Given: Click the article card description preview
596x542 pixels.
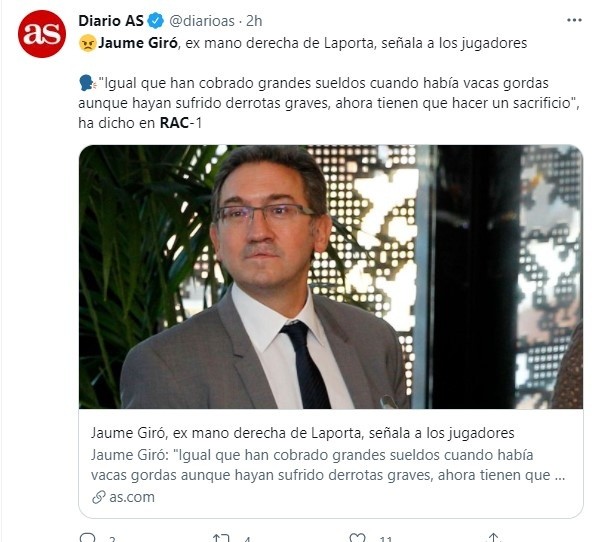Looking at the screenshot, I should pos(328,465).
